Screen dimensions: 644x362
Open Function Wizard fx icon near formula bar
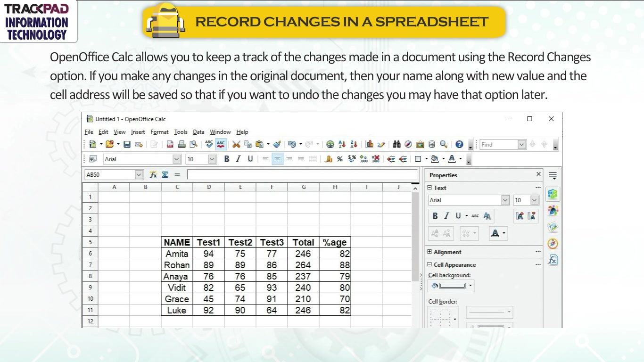coord(153,174)
